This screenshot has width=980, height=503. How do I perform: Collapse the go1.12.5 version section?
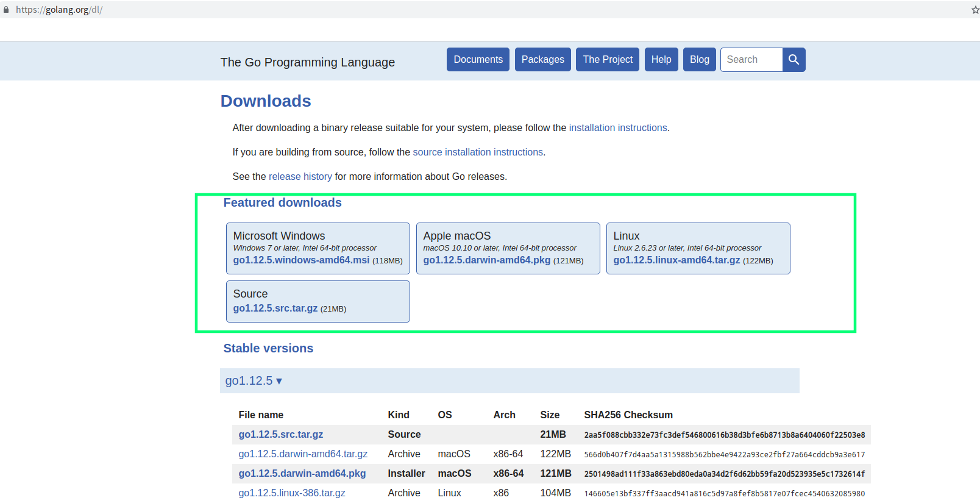254,381
